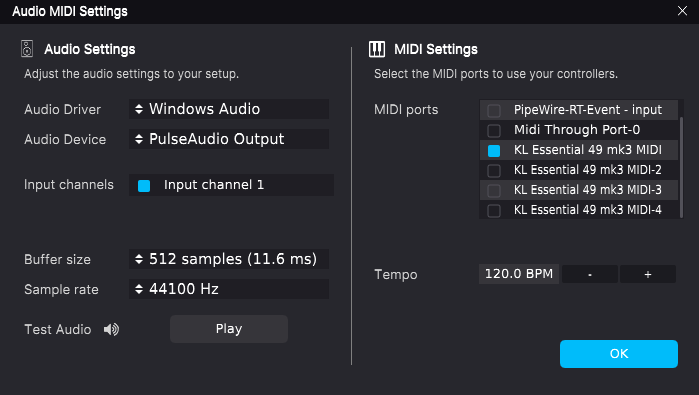Enable the Midi Through Port-0 checkbox
This screenshot has width=699, height=395.
pos(494,131)
